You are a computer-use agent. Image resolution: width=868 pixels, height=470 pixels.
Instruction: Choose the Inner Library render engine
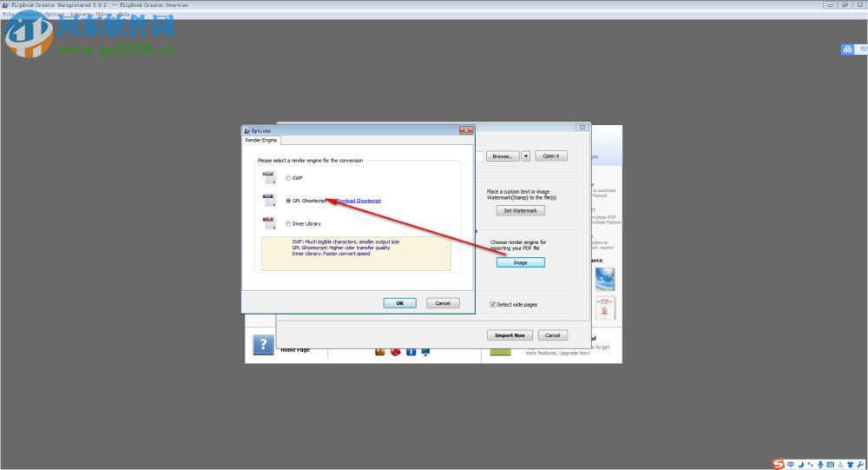click(288, 224)
